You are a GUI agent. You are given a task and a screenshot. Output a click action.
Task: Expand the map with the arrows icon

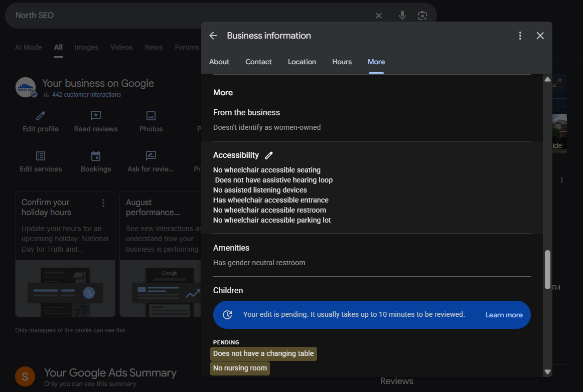tap(556, 83)
